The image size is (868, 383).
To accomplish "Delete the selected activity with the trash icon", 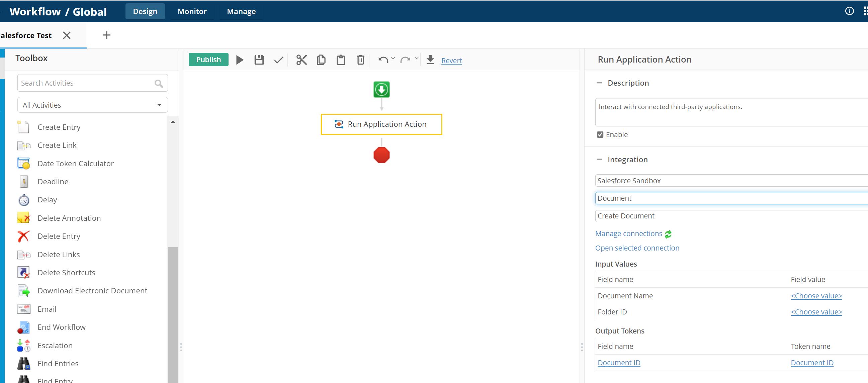I will tap(360, 60).
